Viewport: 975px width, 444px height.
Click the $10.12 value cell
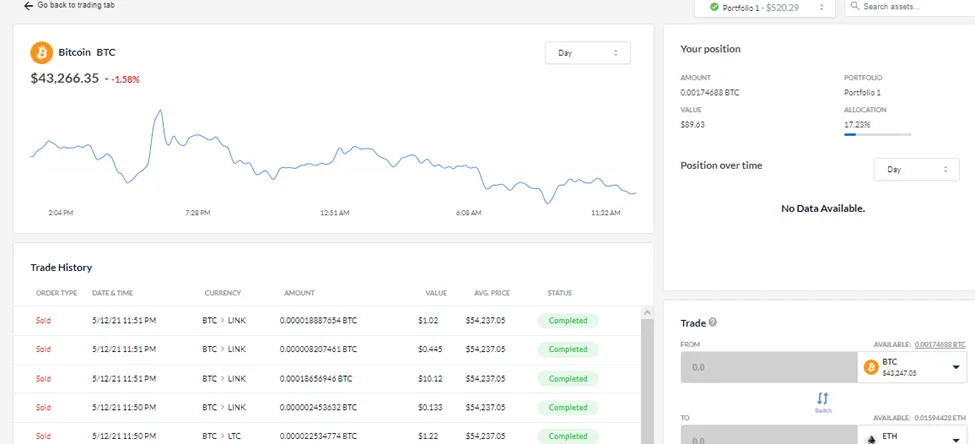pos(430,379)
